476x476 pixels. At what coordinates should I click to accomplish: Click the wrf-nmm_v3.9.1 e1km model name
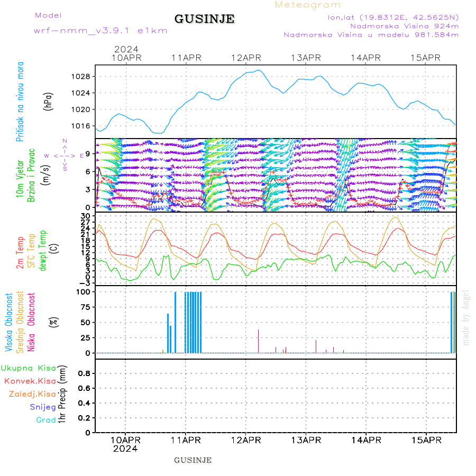click(x=100, y=31)
